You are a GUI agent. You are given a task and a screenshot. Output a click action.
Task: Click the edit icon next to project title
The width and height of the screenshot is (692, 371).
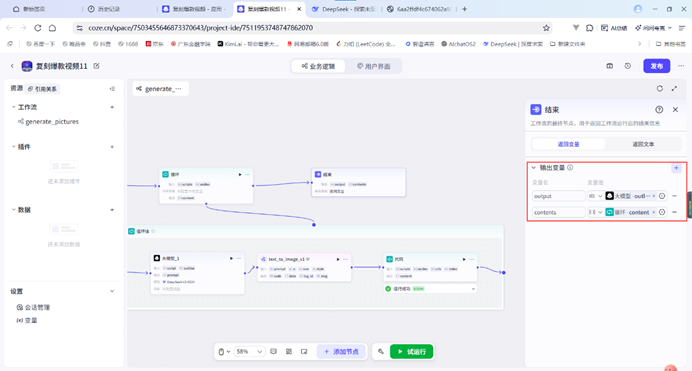[96, 66]
